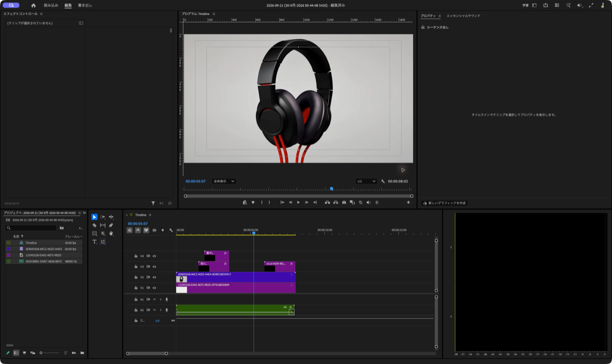Open the zoom level dropdown 全体表示

coord(224,181)
